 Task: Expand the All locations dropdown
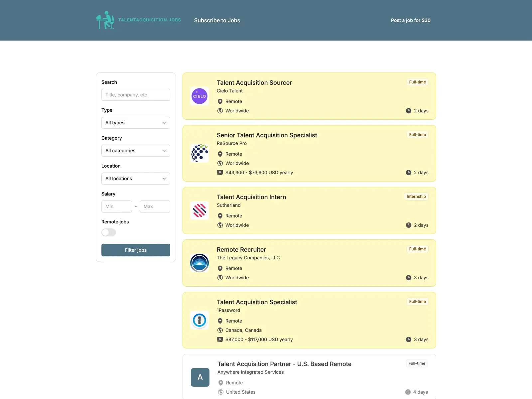click(x=136, y=179)
